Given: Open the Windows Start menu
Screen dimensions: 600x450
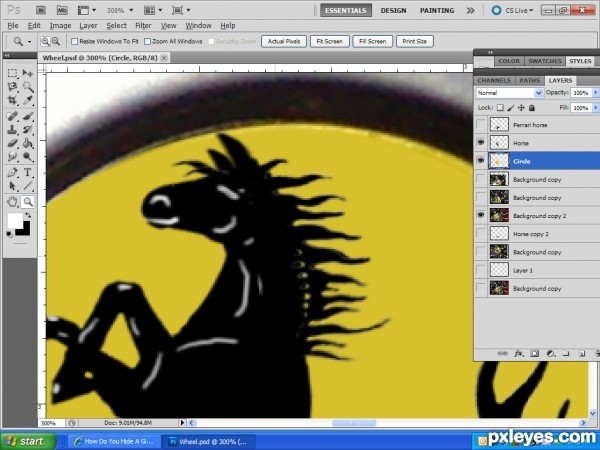Looking at the screenshot, I should click(29, 441).
